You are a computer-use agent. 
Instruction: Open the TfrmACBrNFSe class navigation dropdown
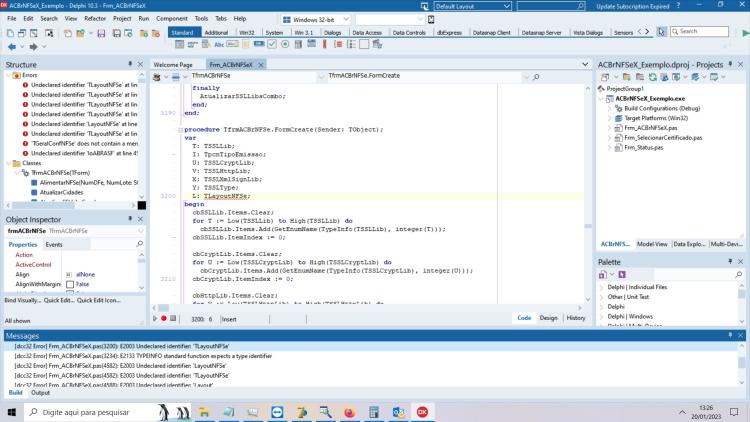coord(321,76)
